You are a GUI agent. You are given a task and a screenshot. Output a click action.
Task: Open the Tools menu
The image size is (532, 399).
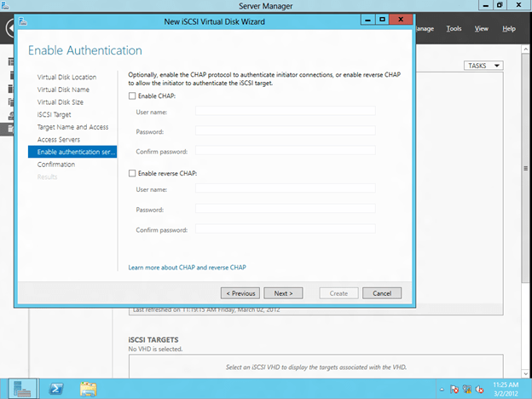pyautogui.click(x=454, y=28)
